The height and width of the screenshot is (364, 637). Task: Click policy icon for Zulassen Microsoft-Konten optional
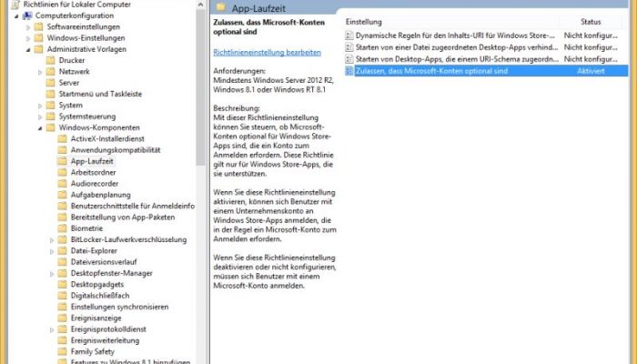[x=349, y=71]
